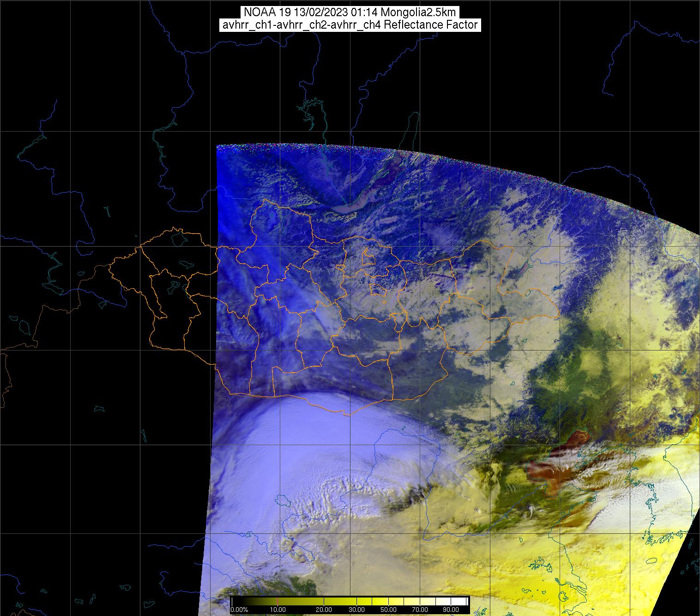Click the 0.00% colorbar label
This screenshot has height=616, width=700.
tap(239, 610)
